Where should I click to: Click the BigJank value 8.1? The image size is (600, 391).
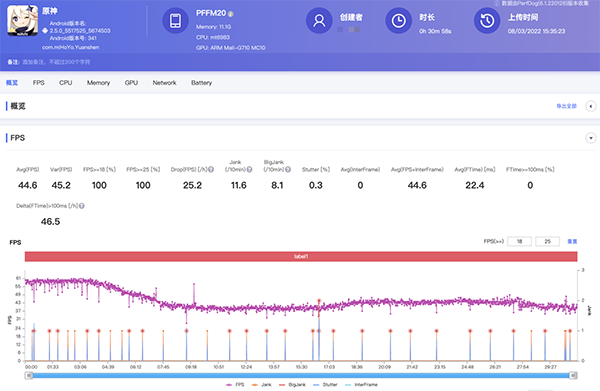point(277,186)
